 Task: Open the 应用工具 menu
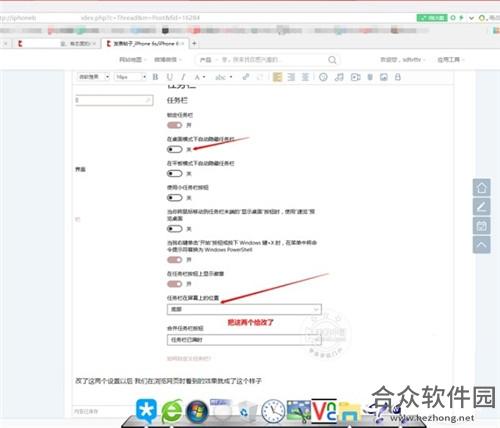(450, 60)
